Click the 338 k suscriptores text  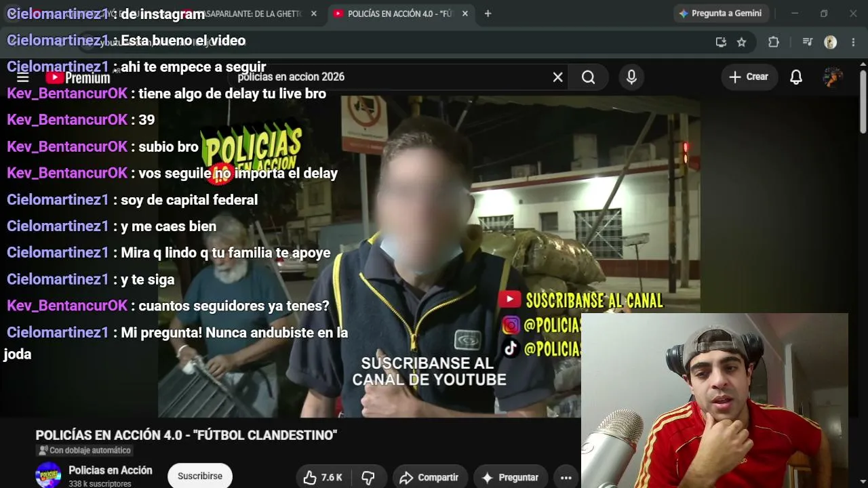(100, 484)
